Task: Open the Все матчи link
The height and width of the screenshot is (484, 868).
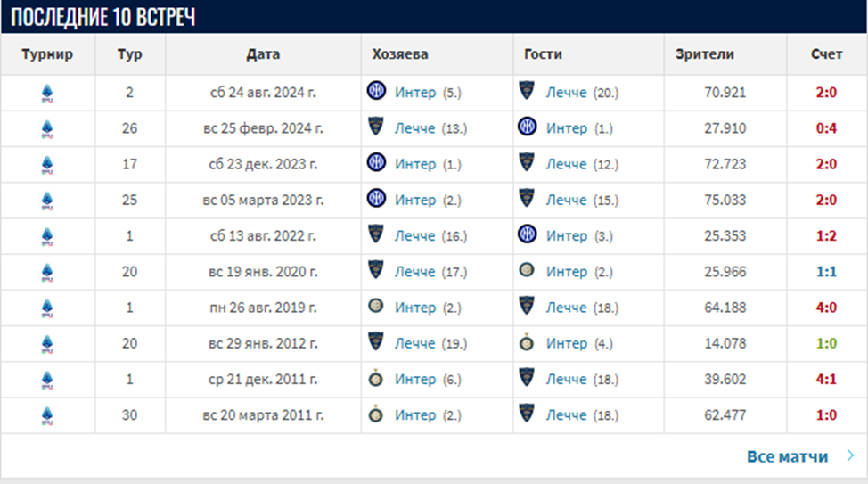Action: click(x=787, y=456)
